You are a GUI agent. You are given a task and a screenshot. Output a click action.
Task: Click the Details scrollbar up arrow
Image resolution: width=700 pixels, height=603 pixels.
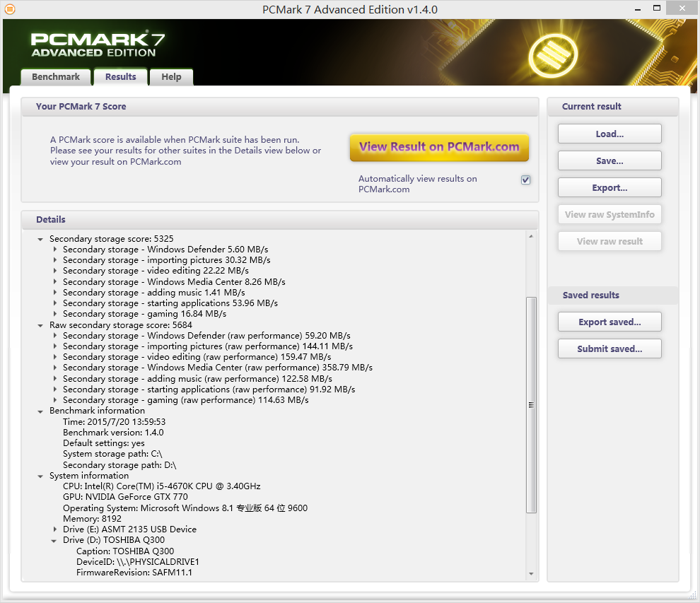(531, 236)
